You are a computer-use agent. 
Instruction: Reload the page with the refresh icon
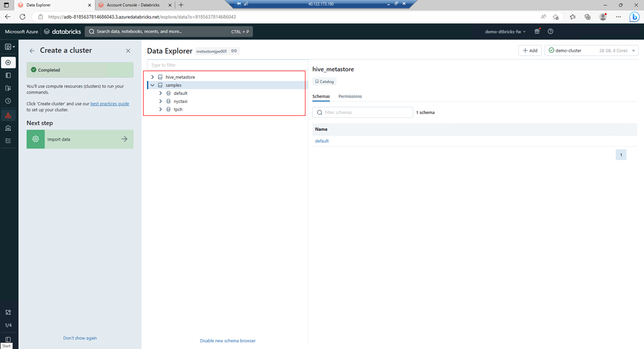coord(22,17)
